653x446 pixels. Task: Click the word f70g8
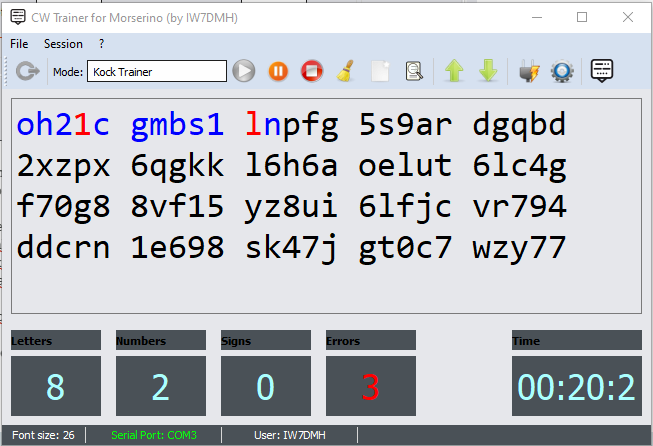tap(63, 207)
